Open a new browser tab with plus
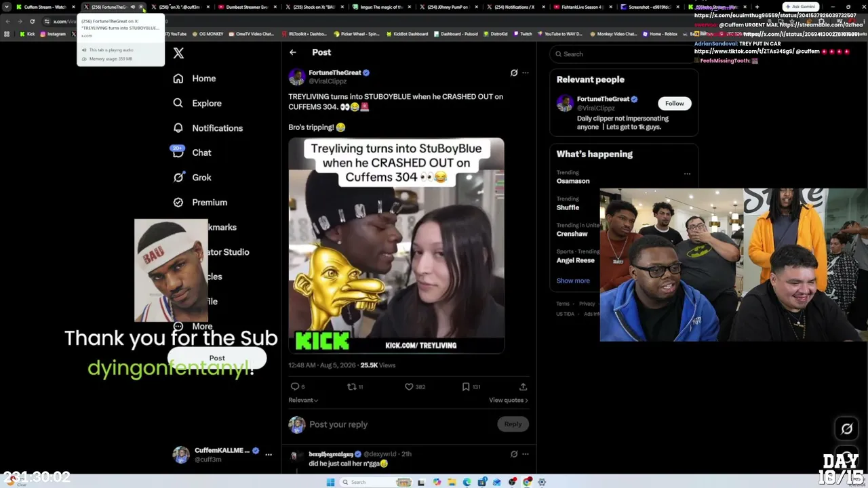The image size is (868, 488). click(757, 7)
